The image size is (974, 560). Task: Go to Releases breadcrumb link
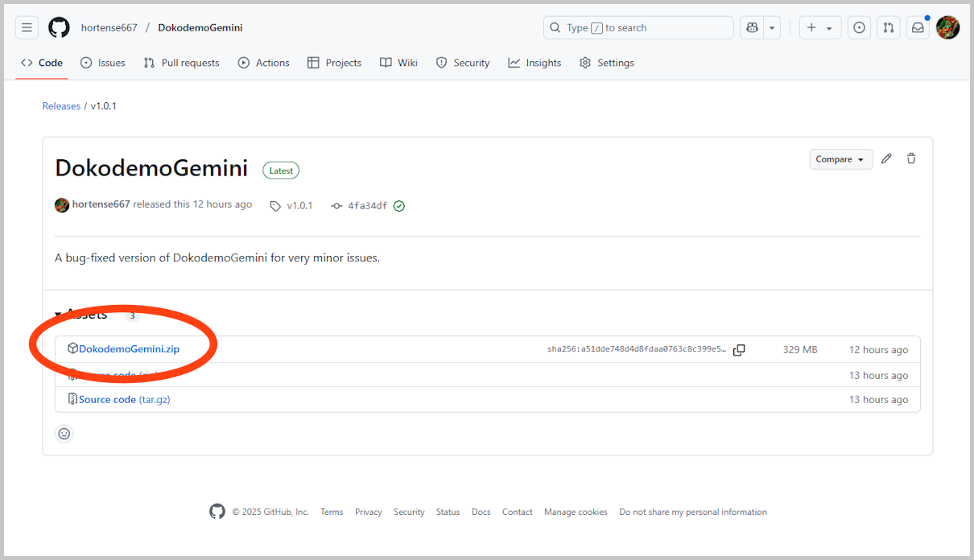point(61,106)
